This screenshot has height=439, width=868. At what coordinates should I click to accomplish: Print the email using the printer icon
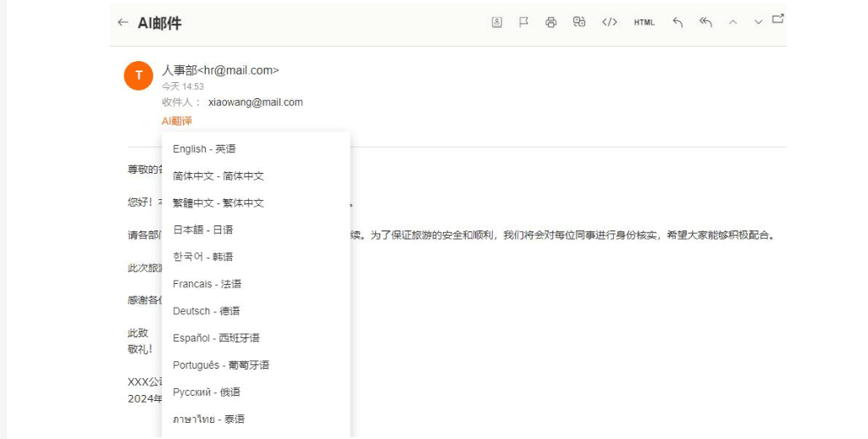(551, 23)
